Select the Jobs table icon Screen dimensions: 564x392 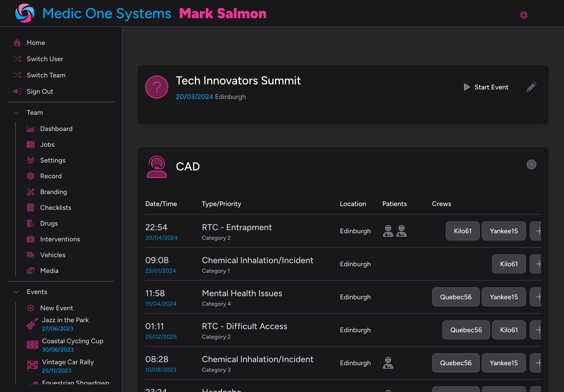(x=30, y=144)
